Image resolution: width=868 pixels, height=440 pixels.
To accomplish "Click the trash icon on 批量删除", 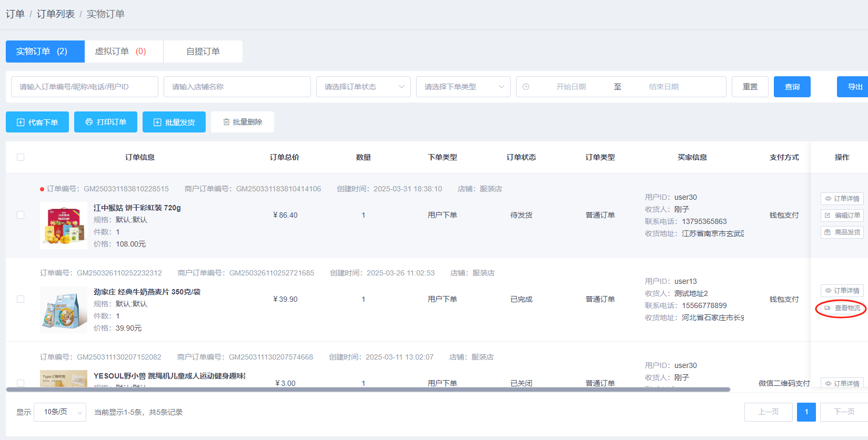I will click(226, 122).
